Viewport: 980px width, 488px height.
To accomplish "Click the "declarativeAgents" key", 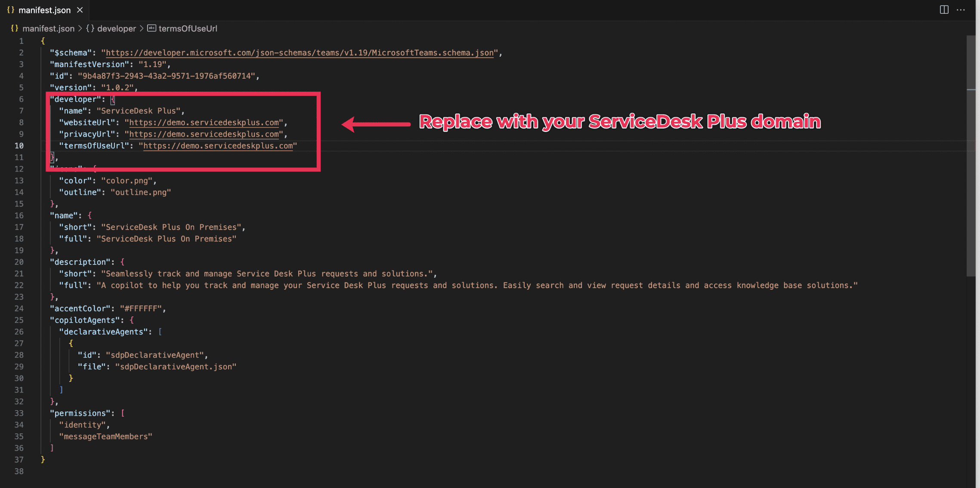I will click(103, 332).
